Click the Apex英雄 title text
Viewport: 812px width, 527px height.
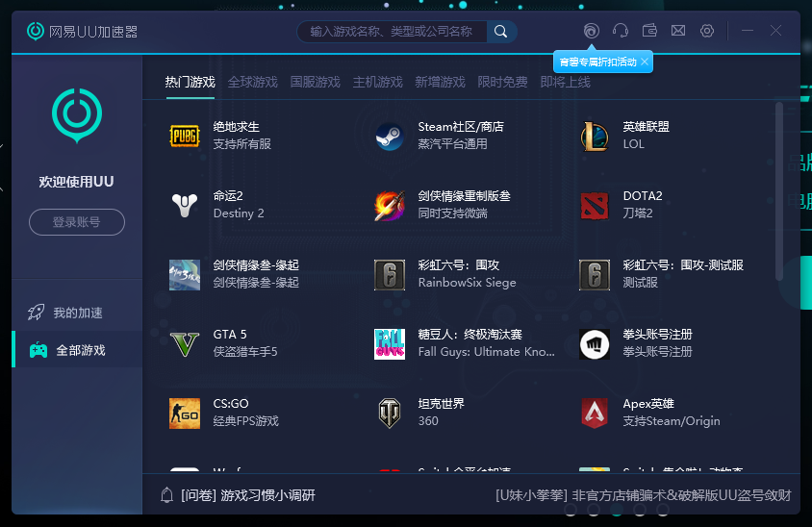tap(648, 404)
